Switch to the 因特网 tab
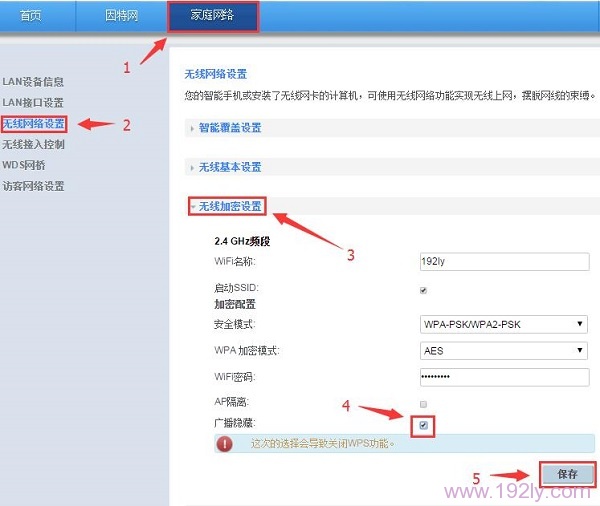The image size is (600, 506). [121, 16]
